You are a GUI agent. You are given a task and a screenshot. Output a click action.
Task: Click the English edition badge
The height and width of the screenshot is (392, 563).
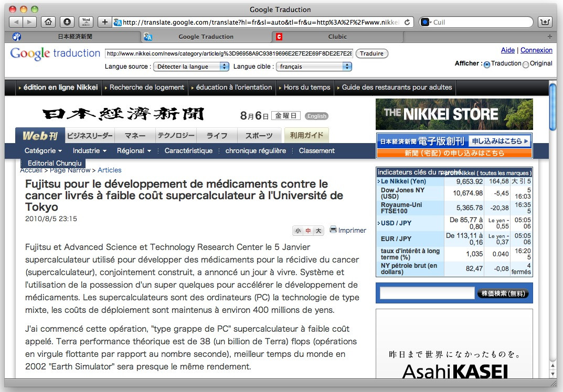pyautogui.click(x=317, y=116)
